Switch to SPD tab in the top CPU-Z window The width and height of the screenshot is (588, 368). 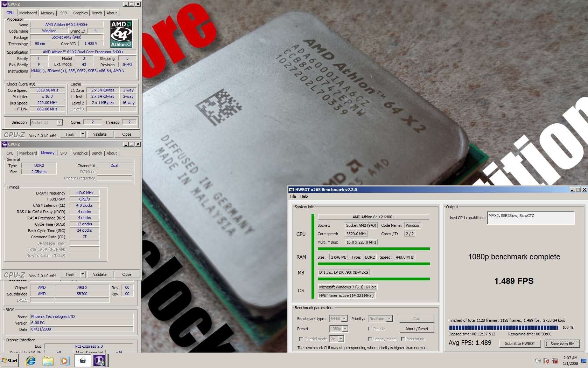pos(63,13)
